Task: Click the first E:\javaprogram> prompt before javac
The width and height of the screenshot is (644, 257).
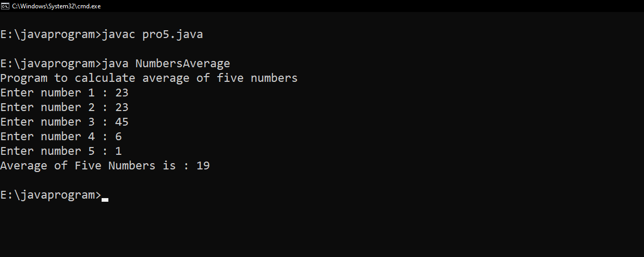Action: [x=51, y=35]
